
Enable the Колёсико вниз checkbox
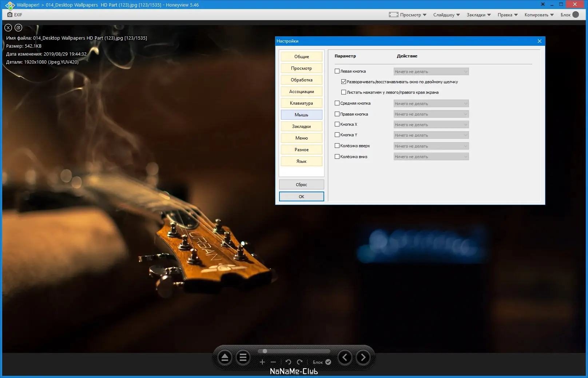pyautogui.click(x=337, y=157)
